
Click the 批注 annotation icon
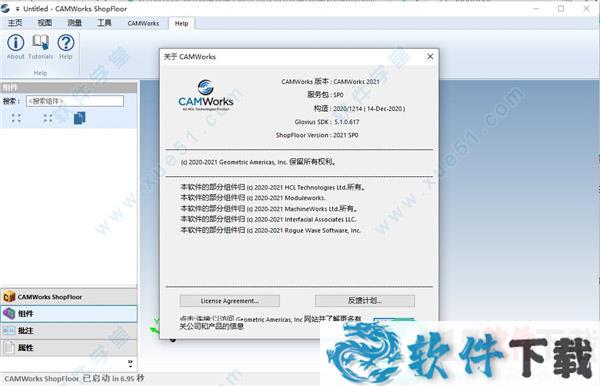click(x=9, y=331)
